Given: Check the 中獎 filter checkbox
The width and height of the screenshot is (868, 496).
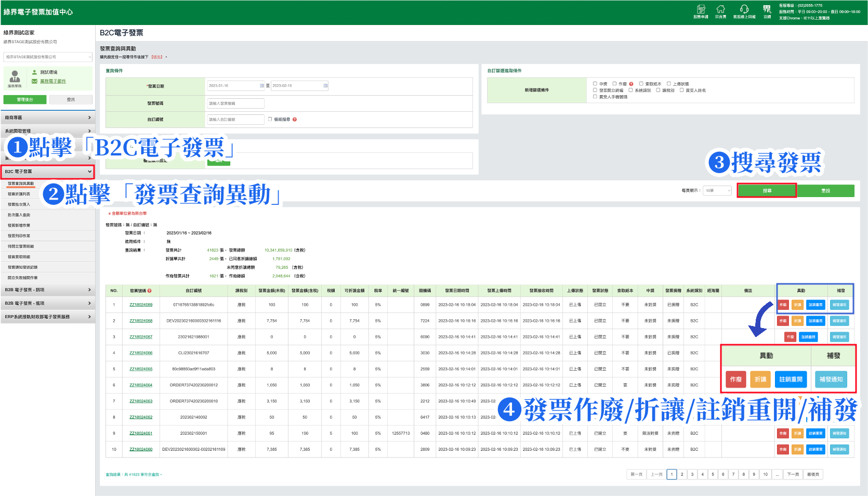Looking at the screenshot, I should [x=595, y=84].
